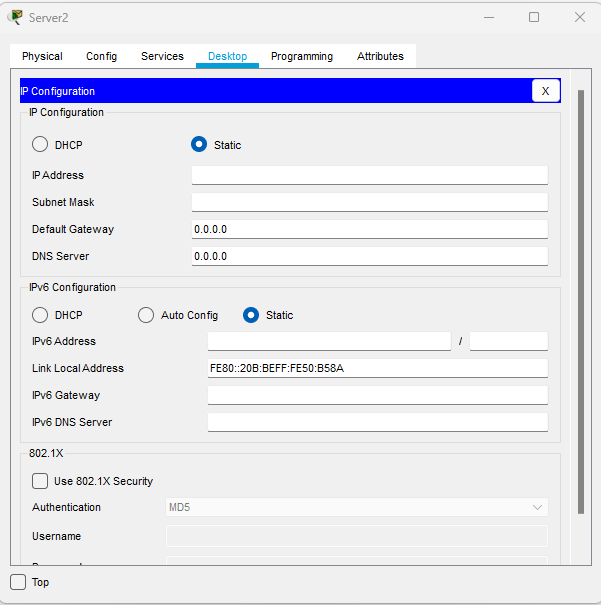Click the DNS Server field

370,256
